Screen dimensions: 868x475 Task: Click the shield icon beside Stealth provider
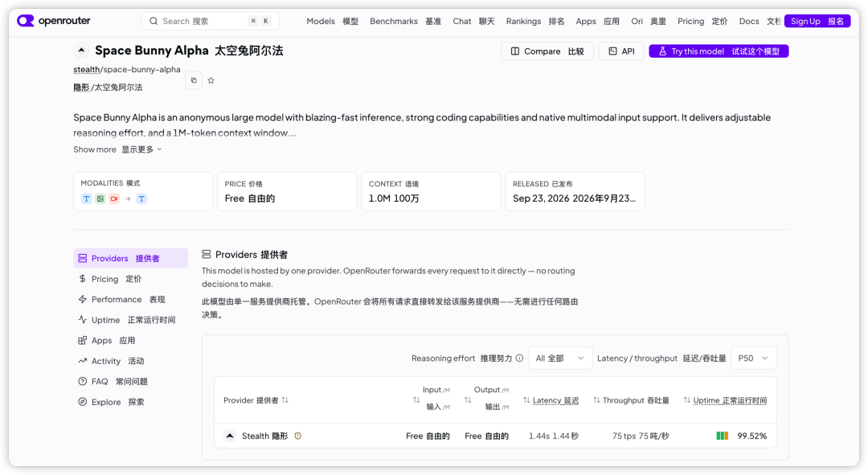click(x=298, y=436)
